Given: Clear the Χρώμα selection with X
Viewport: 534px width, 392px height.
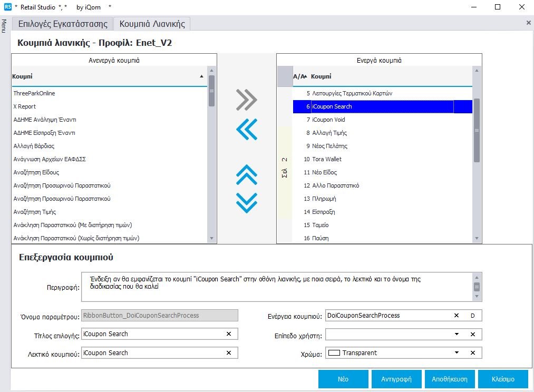Looking at the screenshot, I should point(473,353).
